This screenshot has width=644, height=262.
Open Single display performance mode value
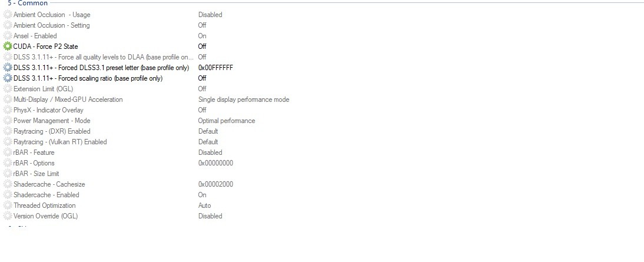pos(244,100)
